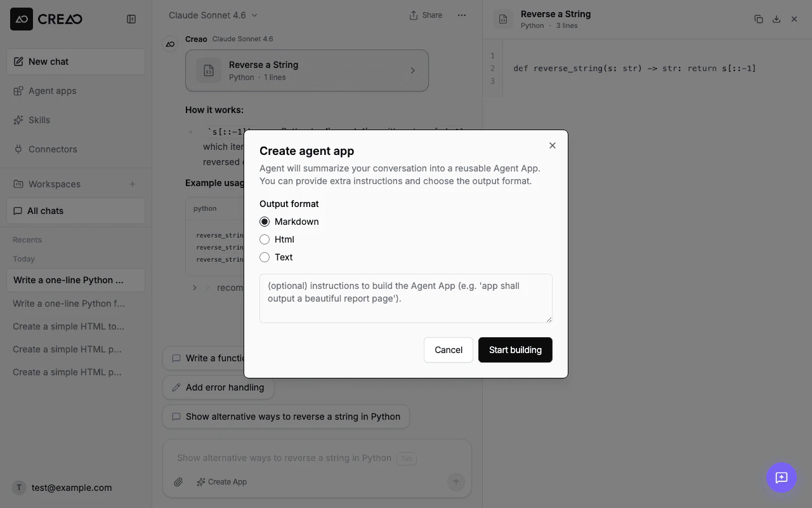
Task: Copy the code in the Reverse a String panel
Action: (x=759, y=19)
